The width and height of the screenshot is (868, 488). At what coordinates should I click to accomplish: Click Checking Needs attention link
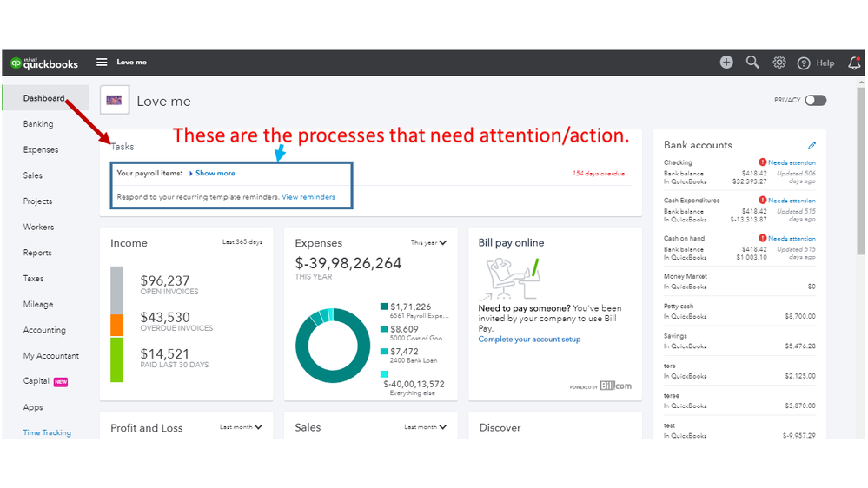tap(792, 162)
